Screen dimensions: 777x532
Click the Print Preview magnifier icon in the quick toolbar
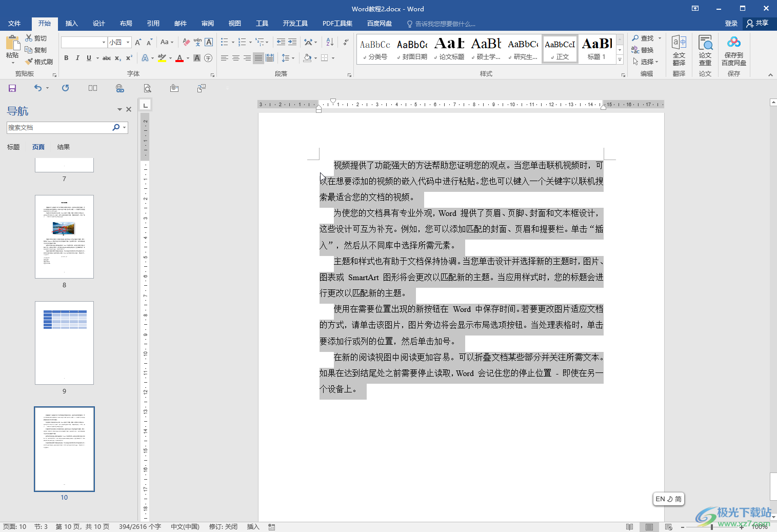147,88
